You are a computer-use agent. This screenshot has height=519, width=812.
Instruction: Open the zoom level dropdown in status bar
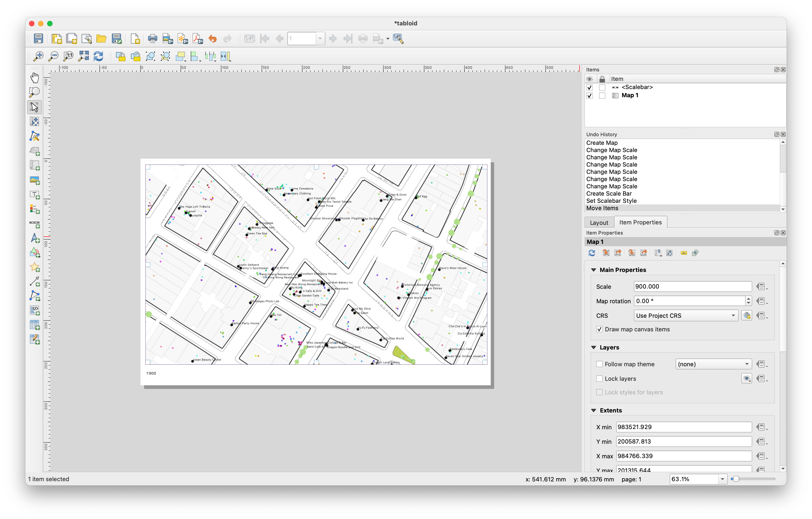click(722, 479)
